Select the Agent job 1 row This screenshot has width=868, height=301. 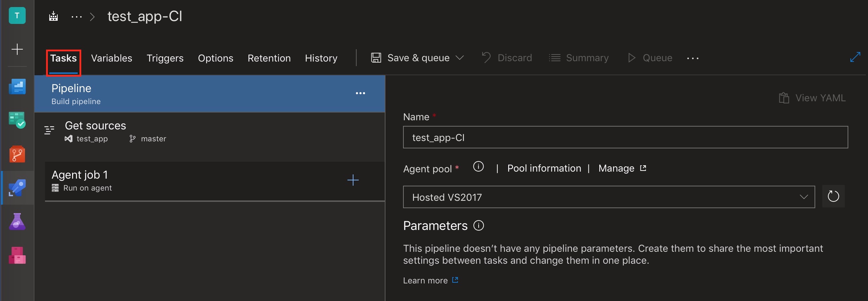pyautogui.click(x=215, y=181)
